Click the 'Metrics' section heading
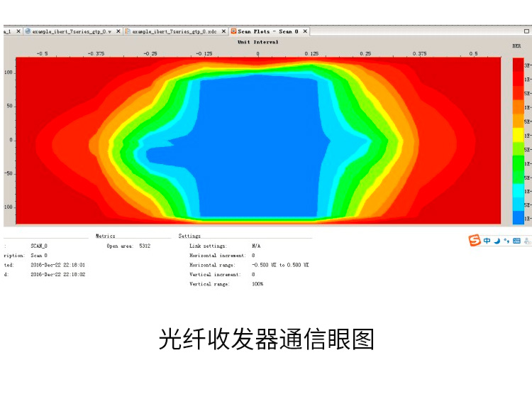This screenshot has width=532, height=409. point(105,236)
